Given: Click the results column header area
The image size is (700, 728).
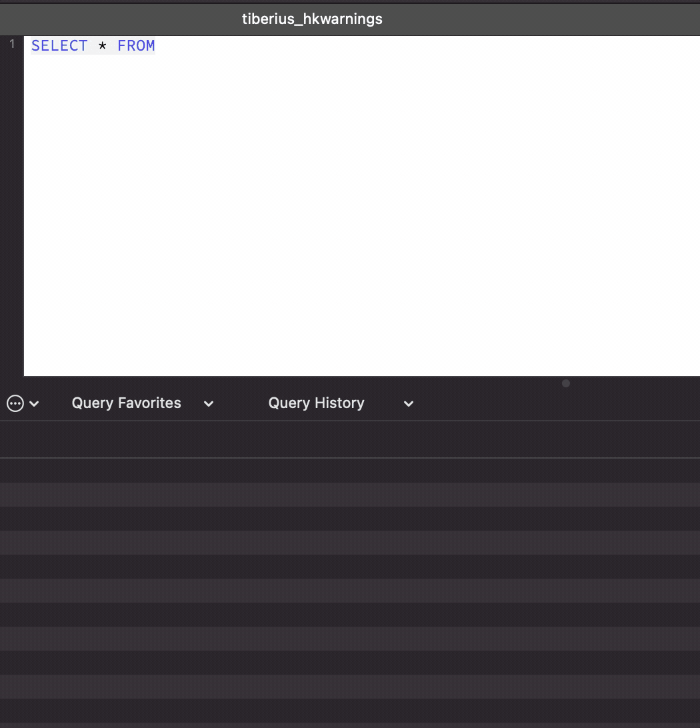Looking at the screenshot, I should pyautogui.click(x=350, y=439).
